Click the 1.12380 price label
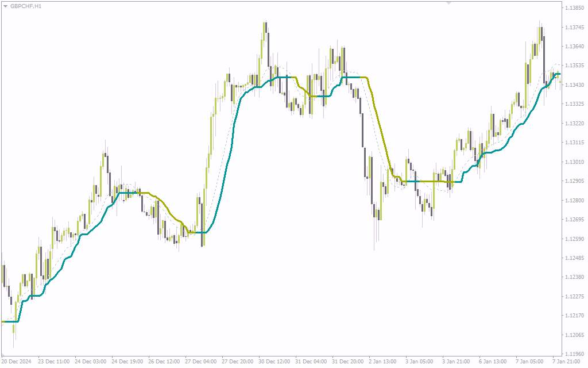Viewport: 588px width, 368px height. [x=574, y=277]
